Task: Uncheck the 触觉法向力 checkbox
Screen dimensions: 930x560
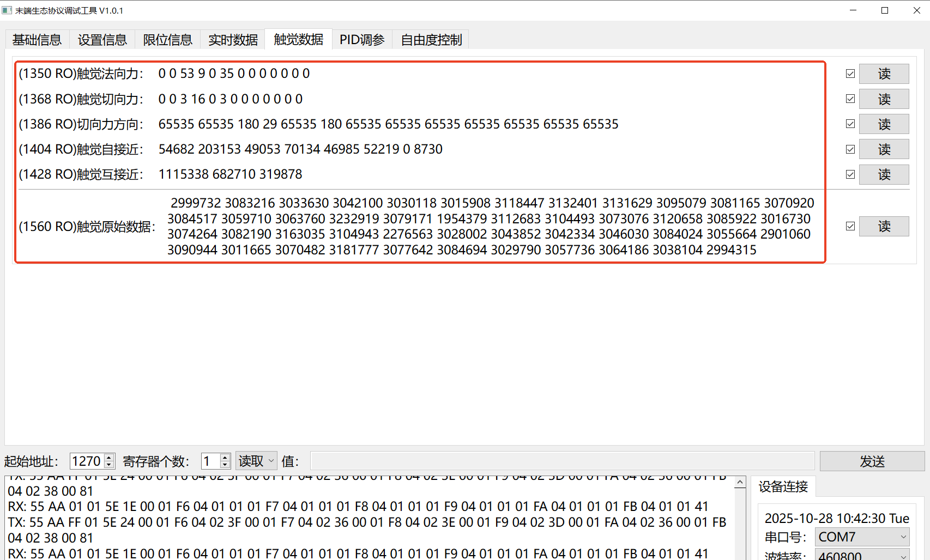Action: click(850, 73)
